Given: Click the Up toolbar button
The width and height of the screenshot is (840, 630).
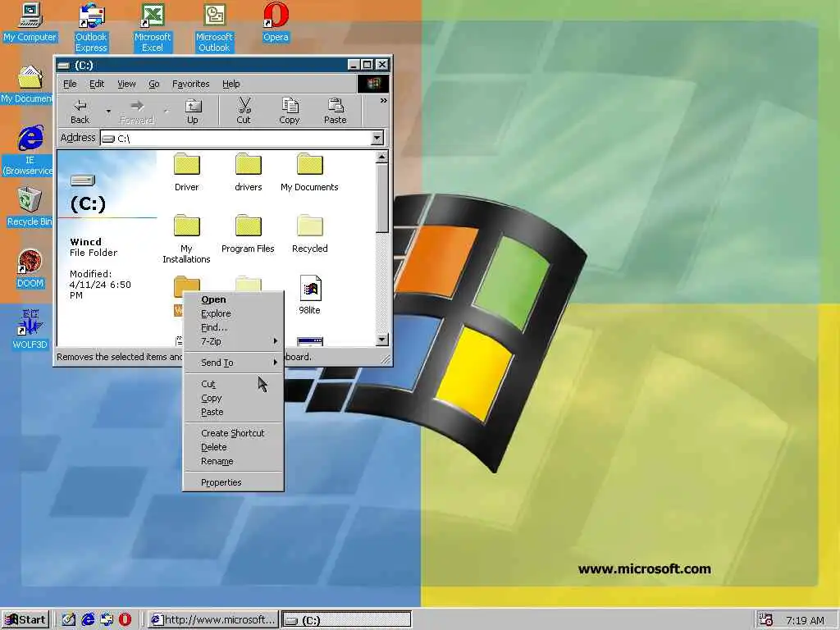Looking at the screenshot, I should (192, 112).
